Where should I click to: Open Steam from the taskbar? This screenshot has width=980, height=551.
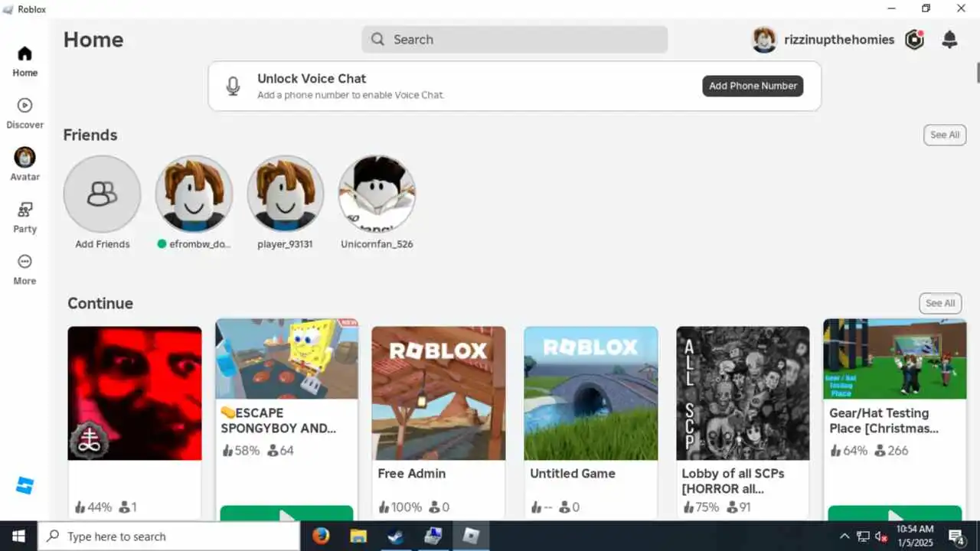pos(396,536)
